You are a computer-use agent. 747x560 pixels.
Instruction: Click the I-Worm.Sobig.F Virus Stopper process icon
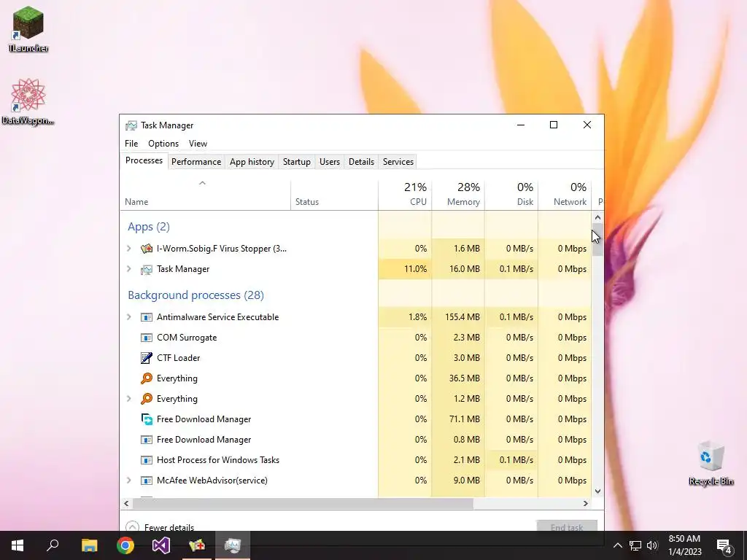click(147, 249)
